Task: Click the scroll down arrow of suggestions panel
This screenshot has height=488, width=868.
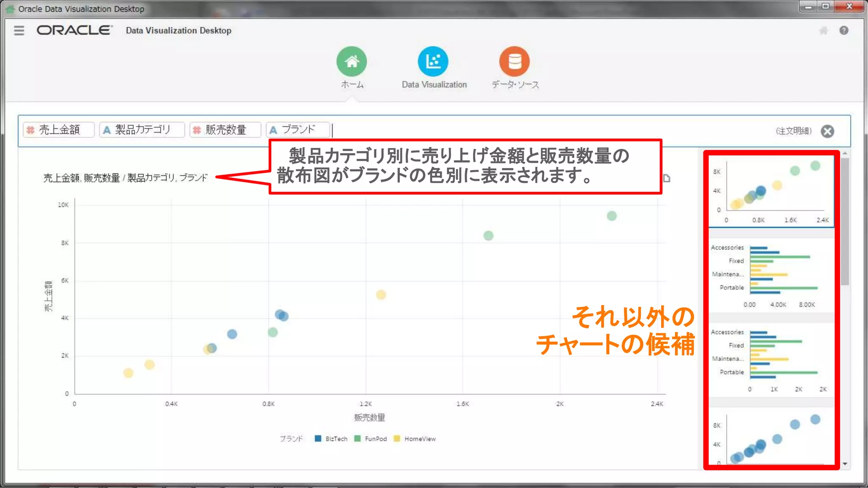Action: (845, 464)
